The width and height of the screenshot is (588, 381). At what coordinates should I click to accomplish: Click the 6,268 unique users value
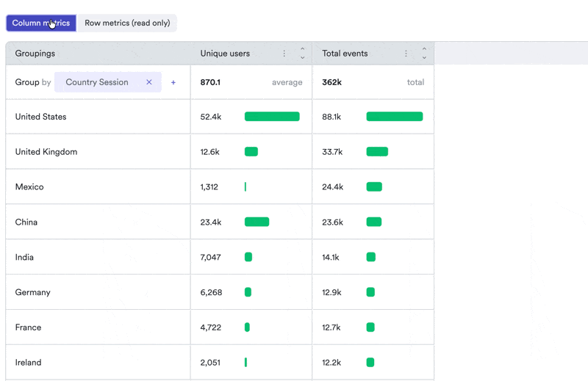click(x=211, y=292)
